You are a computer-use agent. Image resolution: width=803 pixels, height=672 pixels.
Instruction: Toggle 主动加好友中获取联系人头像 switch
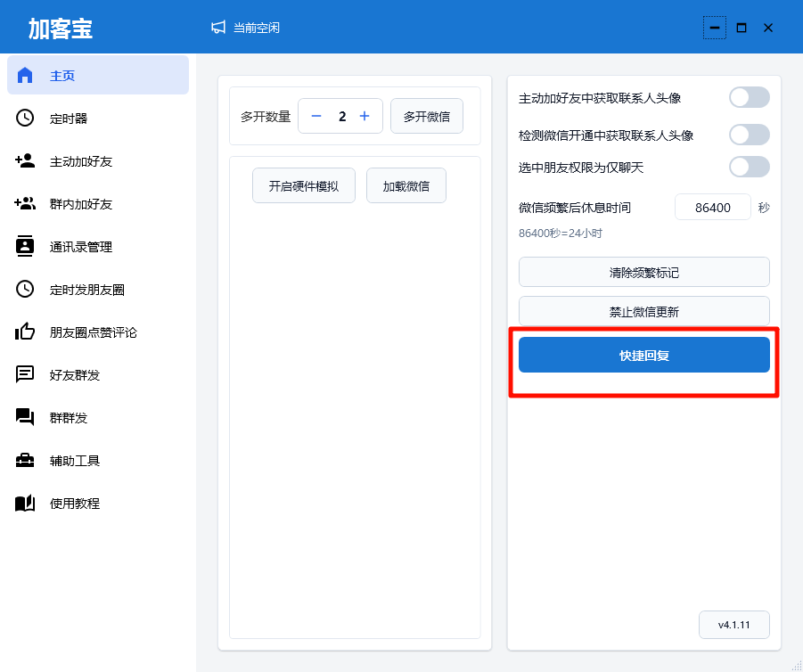point(750,97)
